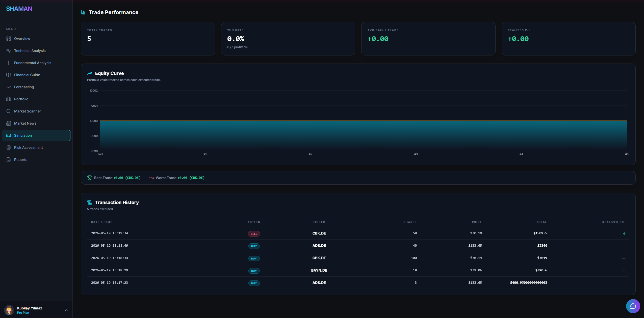Image resolution: width=644 pixels, height=318 pixels.
Task: Click BUY badge on 13:18:34 row
Action: click(x=254, y=258)
